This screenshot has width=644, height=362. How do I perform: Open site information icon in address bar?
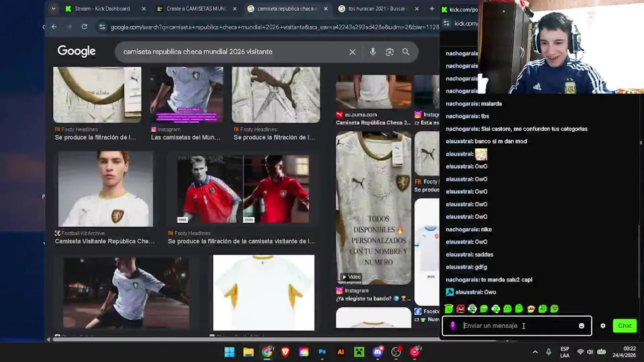[x=102, y=27]
